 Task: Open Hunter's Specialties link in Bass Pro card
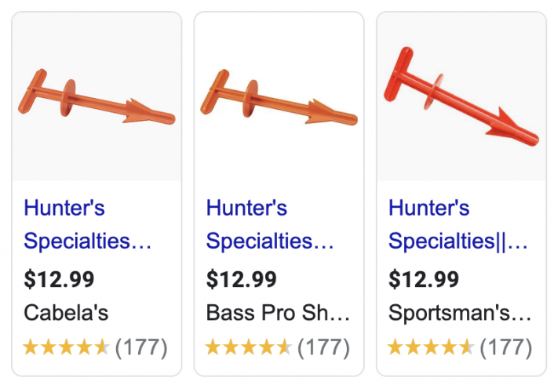pos(270,224)
